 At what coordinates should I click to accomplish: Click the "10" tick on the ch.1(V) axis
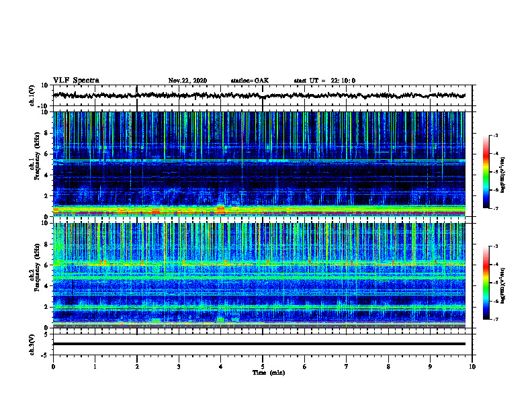[x=45, y=85]
